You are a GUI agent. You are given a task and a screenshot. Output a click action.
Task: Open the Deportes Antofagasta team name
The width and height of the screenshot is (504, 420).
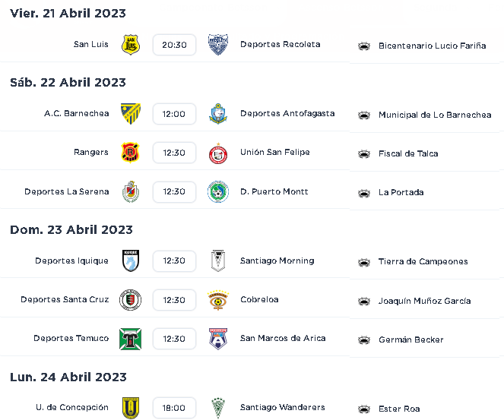click(287, 113)
